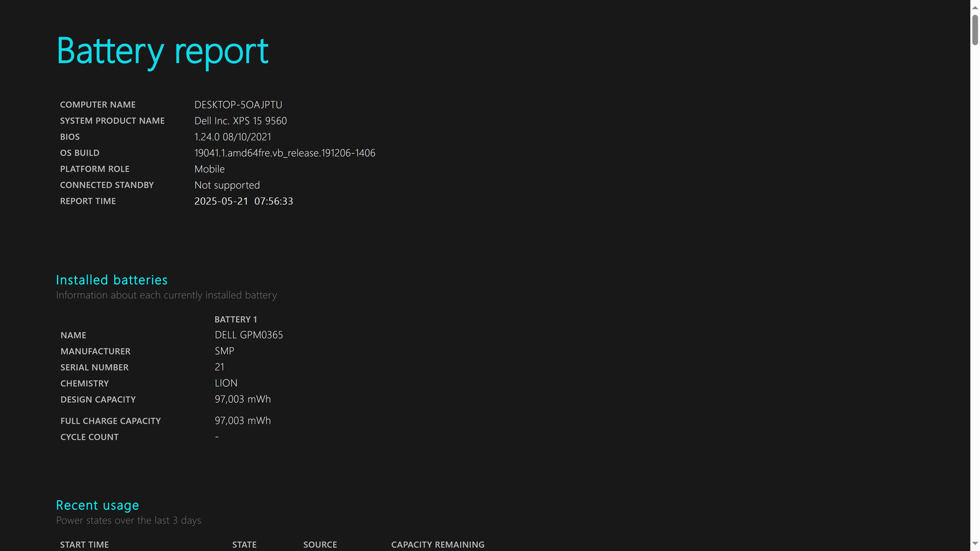Select Dell Inc. XPS 15 9560 value
The height and width of the screenshot is (551, 980).
coord(241,121)
